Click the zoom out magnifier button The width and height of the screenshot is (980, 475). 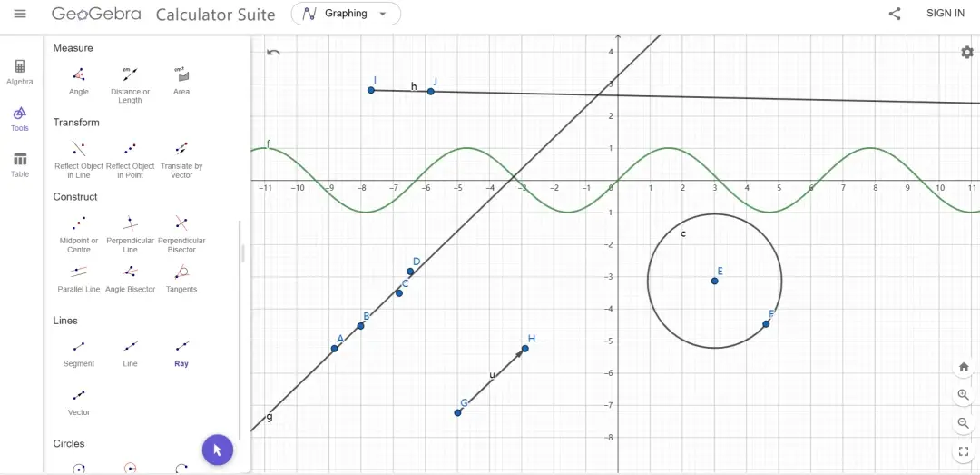[964, 423]
